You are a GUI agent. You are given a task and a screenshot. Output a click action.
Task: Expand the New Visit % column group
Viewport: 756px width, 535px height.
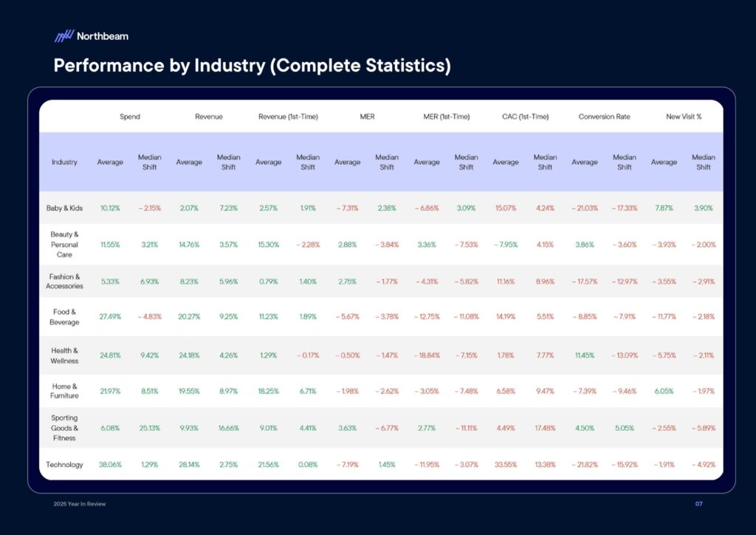[684, 116]
